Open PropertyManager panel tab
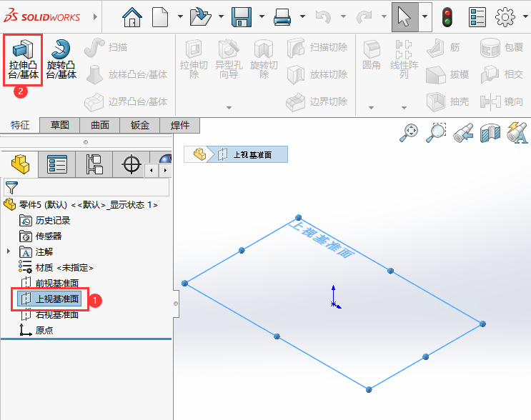 pos(57,164)
